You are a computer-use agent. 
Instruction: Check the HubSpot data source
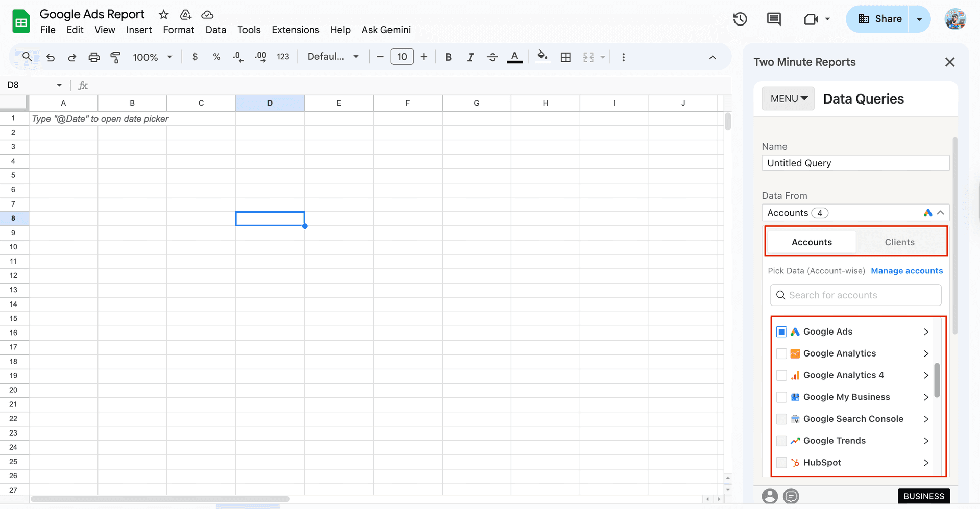781,463
